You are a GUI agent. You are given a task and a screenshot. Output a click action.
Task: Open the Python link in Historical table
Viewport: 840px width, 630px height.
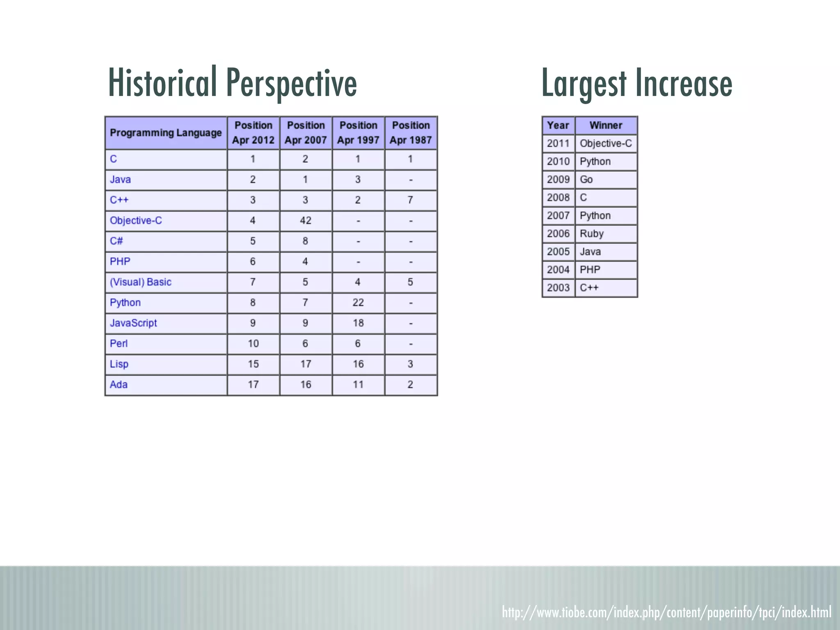click(125, 303)
